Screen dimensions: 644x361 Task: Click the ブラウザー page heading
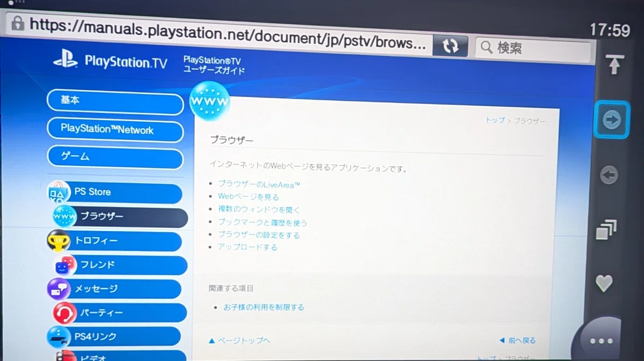click(x=231, y=140)
